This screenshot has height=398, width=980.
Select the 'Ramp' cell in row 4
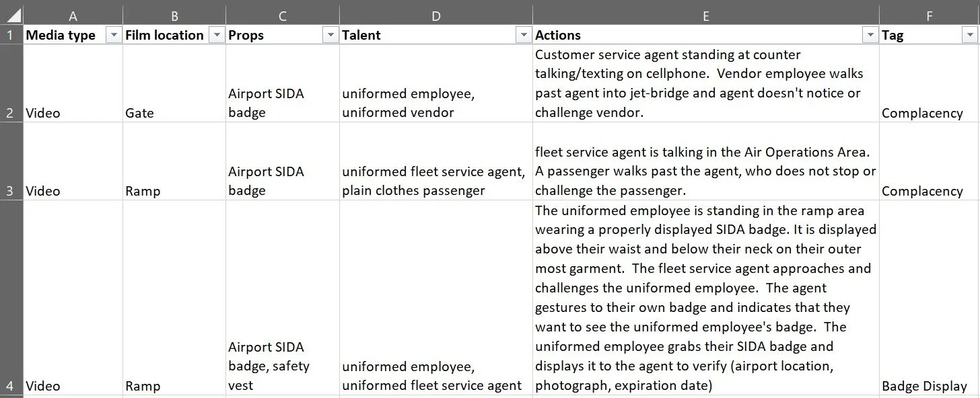point(174,298)
